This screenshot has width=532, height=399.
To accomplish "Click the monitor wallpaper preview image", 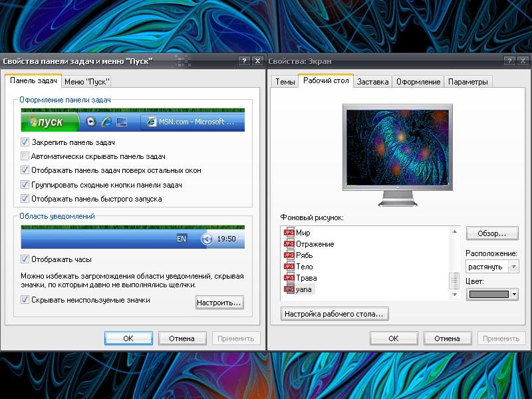I will coord(398,147).
